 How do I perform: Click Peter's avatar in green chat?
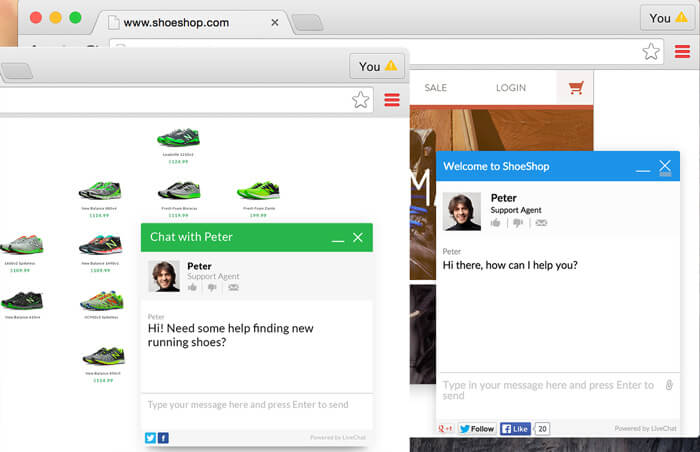click(x=164, y=276)
